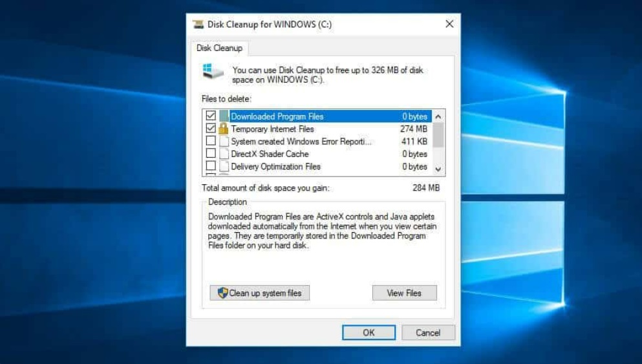Click the file list scroll down arrow

tap(438, 169)
